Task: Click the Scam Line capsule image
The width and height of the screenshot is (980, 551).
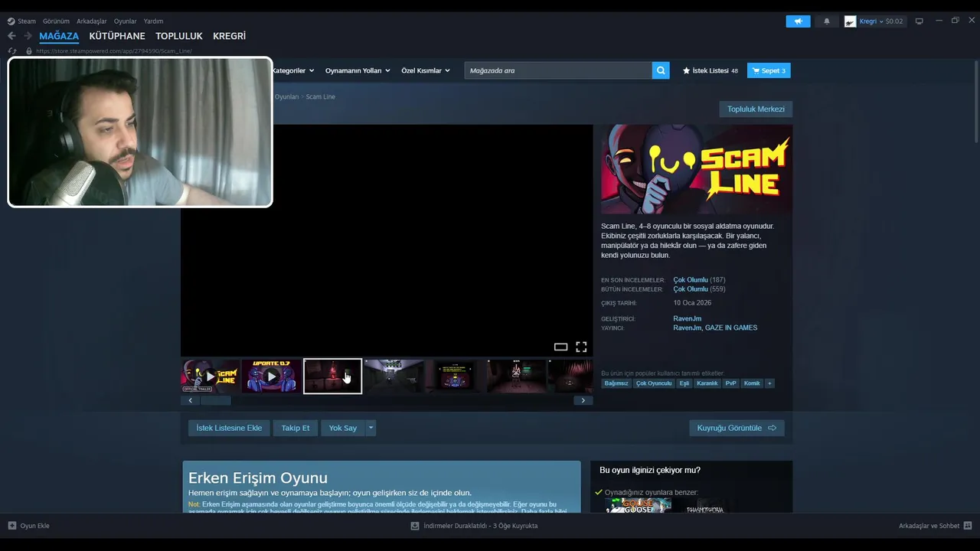Action: click(x=697, y=170)
